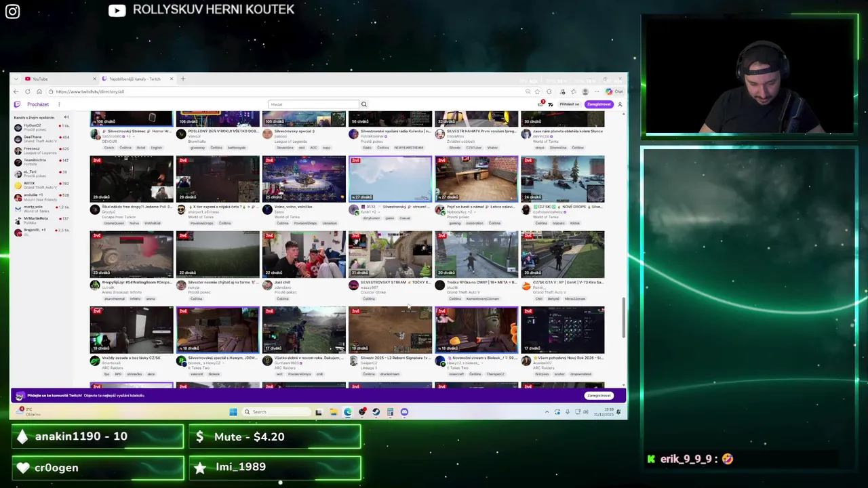Screen dimensions: 868x488
Task: Open the stream thumbnail with 26 diváků
Action: 217,179
